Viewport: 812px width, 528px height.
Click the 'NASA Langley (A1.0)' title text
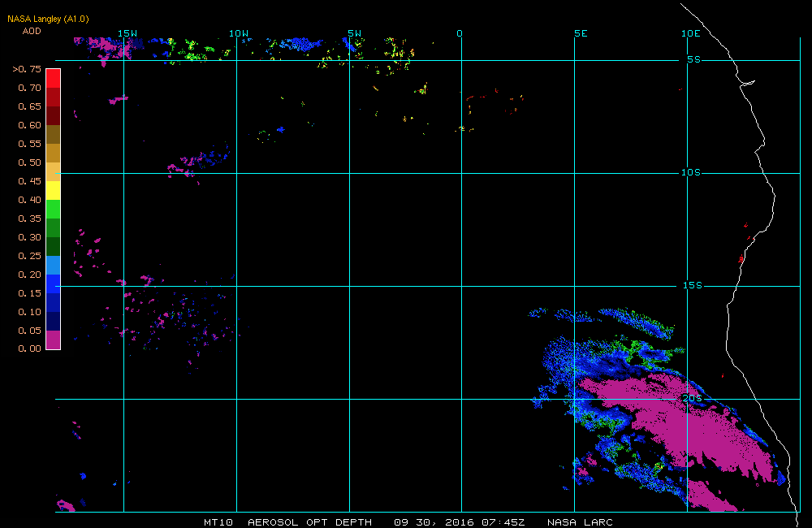(x=48, y=19)
